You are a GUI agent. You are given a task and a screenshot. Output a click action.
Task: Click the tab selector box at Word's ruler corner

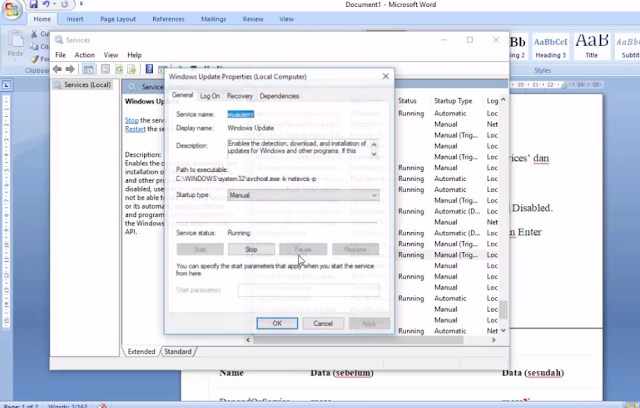pos(7,85)
